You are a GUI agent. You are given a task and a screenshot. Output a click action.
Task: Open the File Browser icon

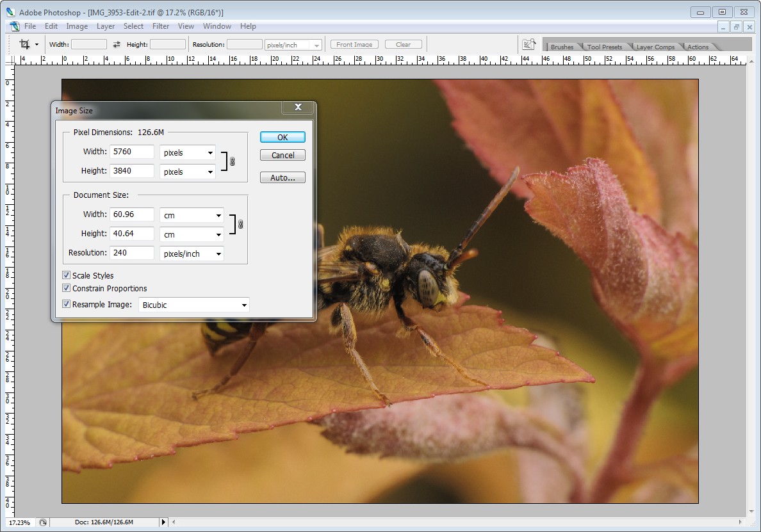[x=528, y=44]
